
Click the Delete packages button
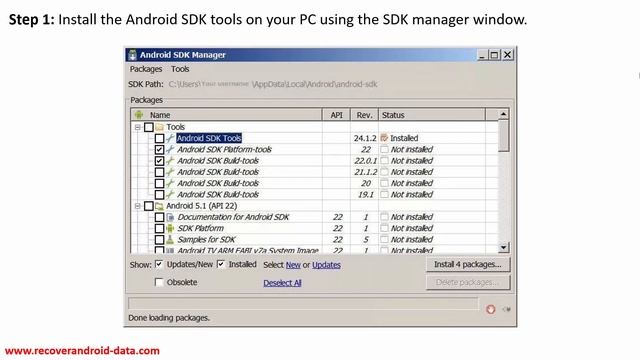point(468,282)
